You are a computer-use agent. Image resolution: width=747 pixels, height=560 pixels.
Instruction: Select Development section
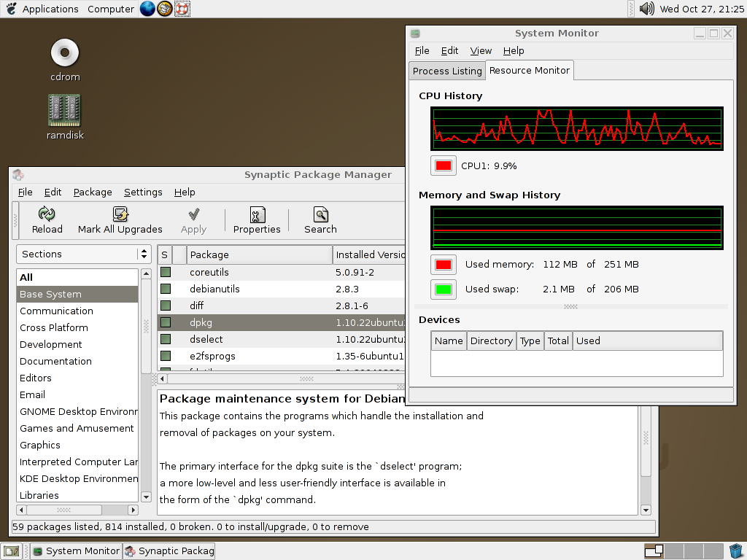pyautogui.click(x=77, y=344)
